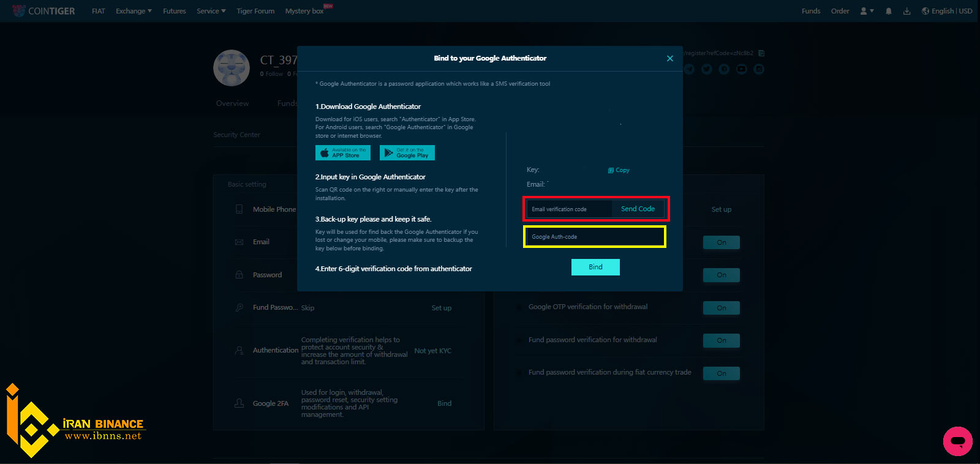Click the Bind button in dialog
980x464 pixels.
tap(595, 267)
